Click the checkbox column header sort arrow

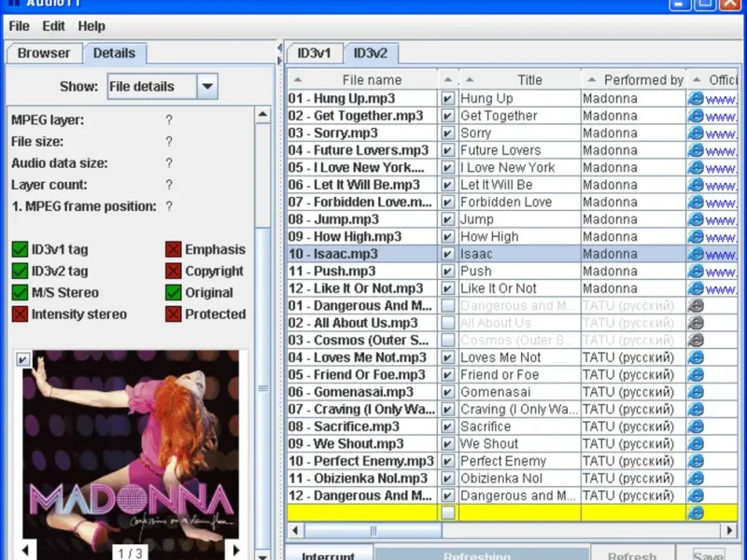[x=448, y=79]
